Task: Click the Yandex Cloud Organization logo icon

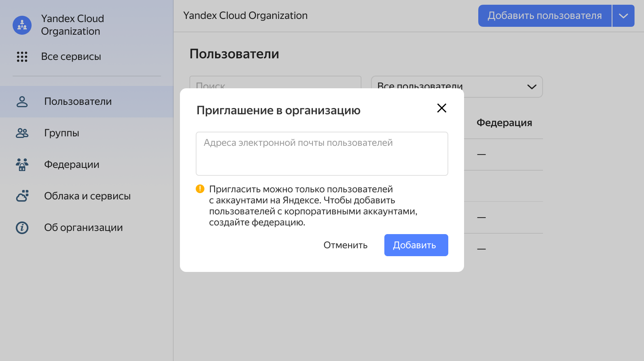Action: (22, 25)
